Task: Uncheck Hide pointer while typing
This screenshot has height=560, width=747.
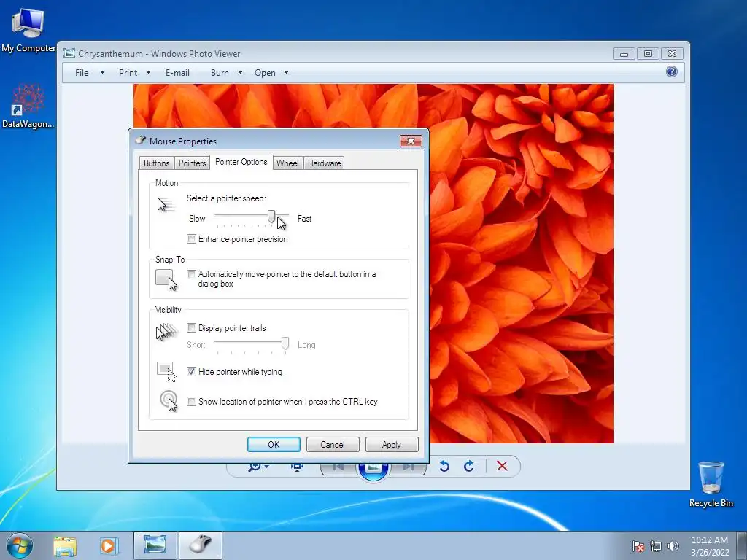Action: (x=192, y=371)
